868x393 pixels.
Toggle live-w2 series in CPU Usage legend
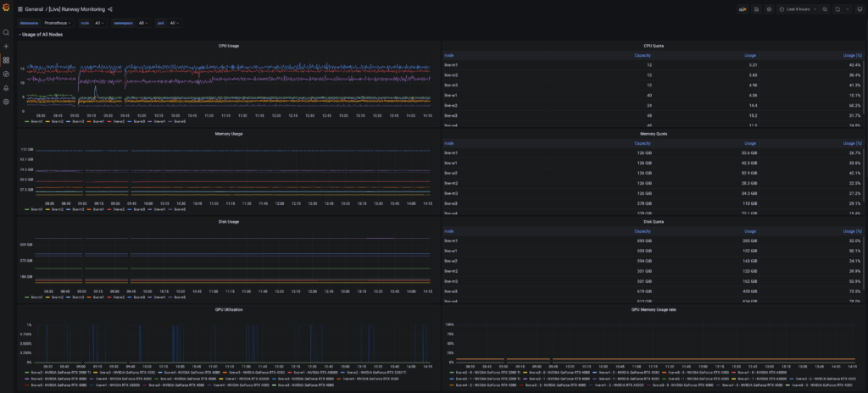(x=117, y=121)
